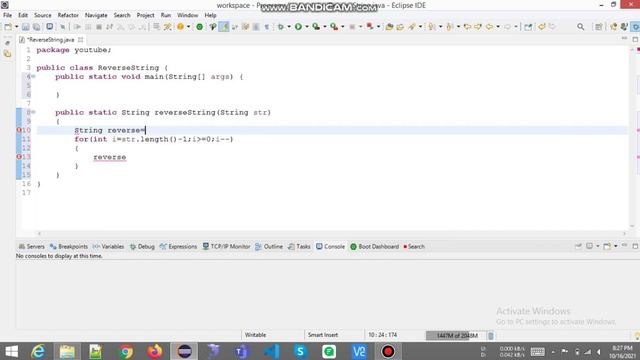This screenshot has height=360, width=640.
Task: Switch to the Outline view tab
Action: coord(269,247)
